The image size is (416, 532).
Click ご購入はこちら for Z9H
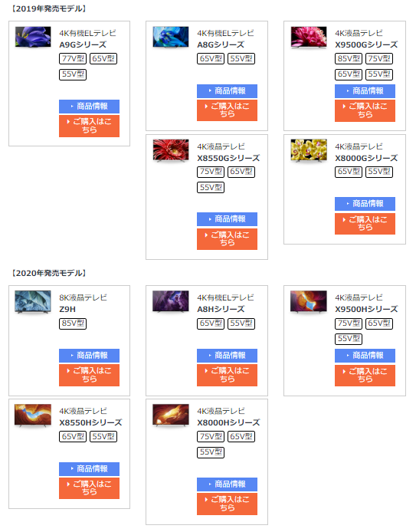pos(89,375)
